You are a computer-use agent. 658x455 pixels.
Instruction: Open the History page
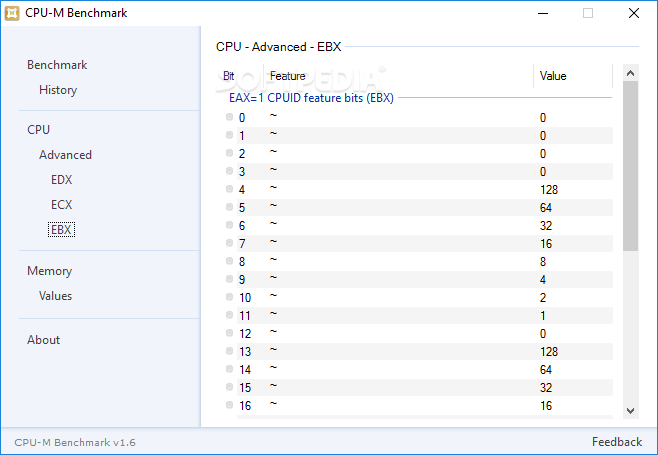pos(58,90)
